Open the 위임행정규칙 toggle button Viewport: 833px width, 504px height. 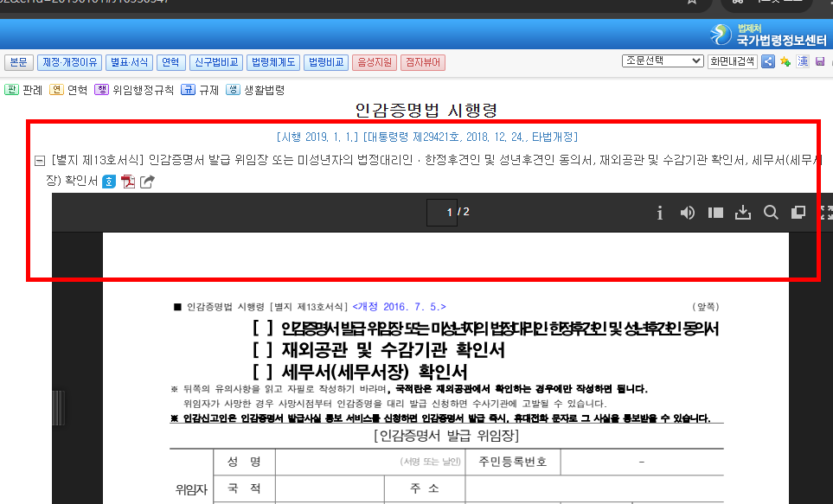click(101, 89)
